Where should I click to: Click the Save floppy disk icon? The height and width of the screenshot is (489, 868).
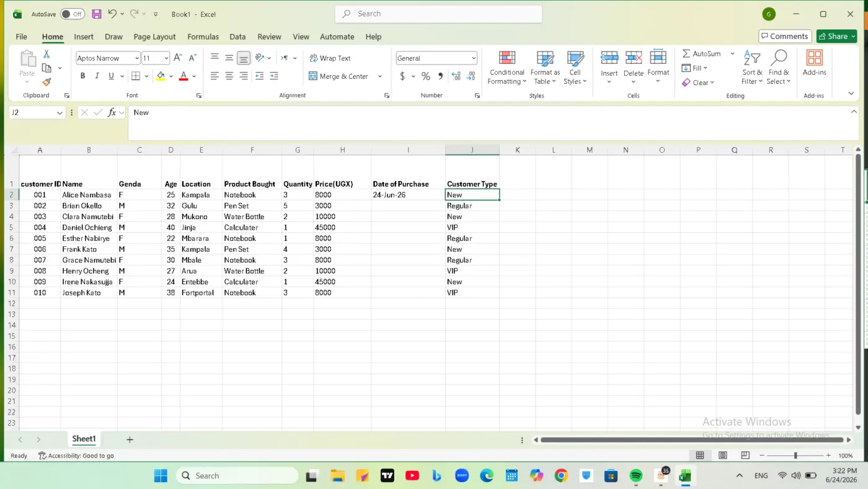pyautogui.click(x=97, y=14)
